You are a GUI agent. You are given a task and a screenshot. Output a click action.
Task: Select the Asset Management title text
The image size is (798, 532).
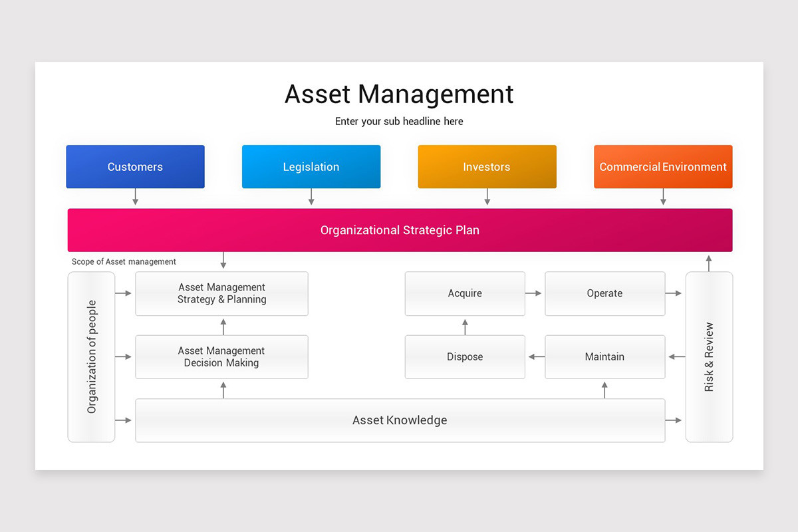pyautogui.click(x=398, y=94)
